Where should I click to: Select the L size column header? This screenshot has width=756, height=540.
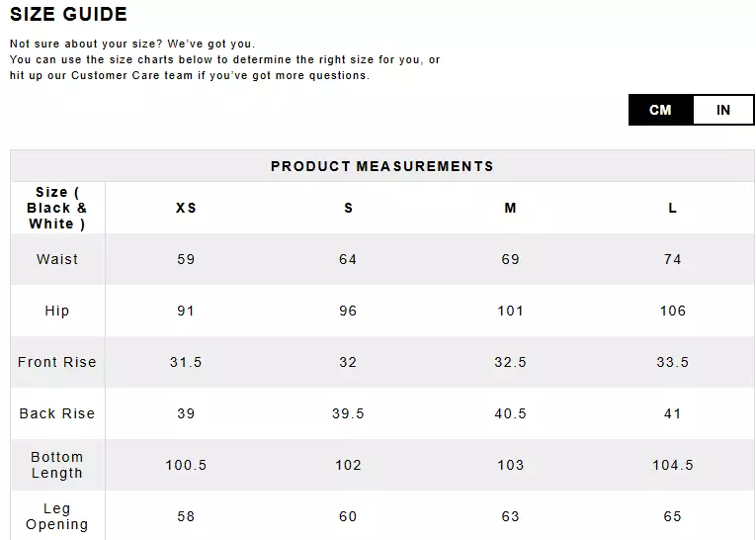click(672, 208)
